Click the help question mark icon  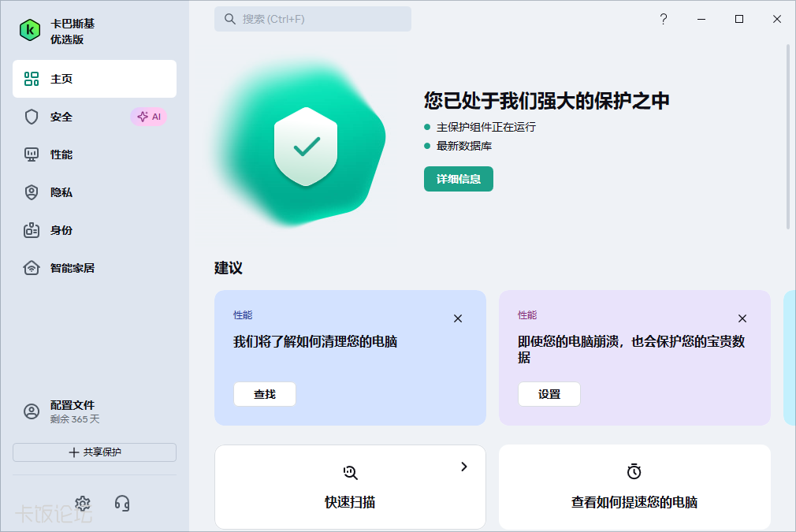pyautogui.click(x=664, y=19)
